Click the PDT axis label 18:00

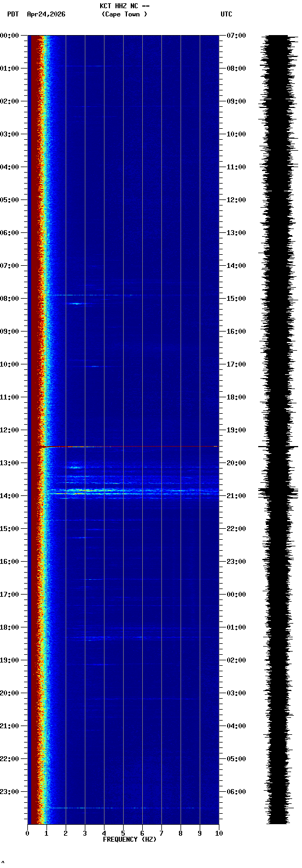pyautogui.click(x=9, y=627)
